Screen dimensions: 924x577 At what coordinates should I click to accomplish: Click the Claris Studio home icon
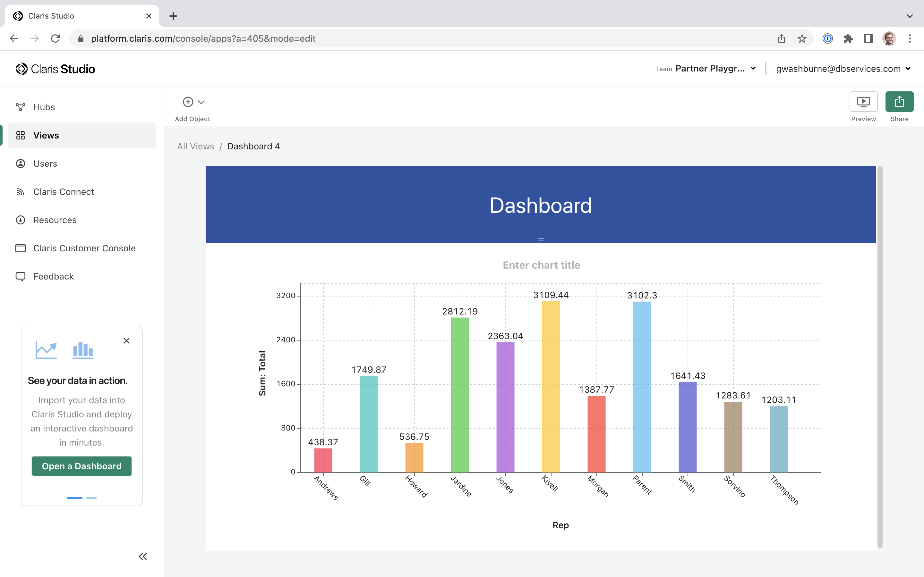pos(21,69)
